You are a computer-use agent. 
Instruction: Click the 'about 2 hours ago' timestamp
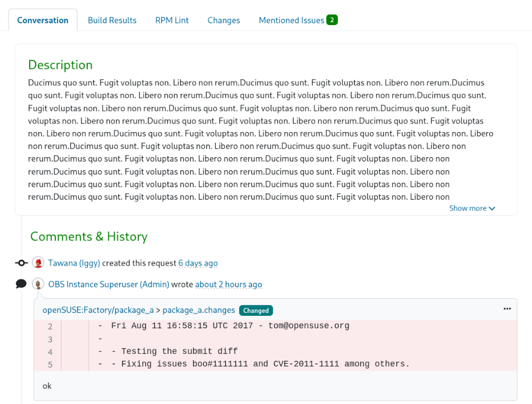click(x=228, y=284)
